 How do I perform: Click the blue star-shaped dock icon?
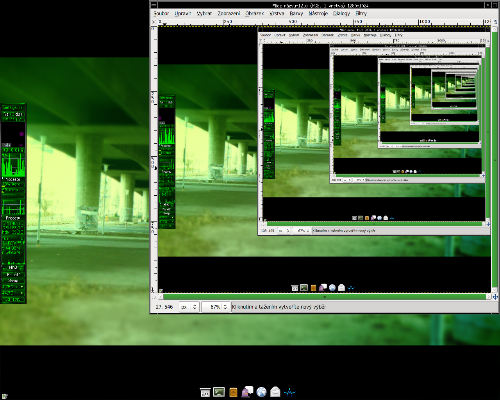289,392
